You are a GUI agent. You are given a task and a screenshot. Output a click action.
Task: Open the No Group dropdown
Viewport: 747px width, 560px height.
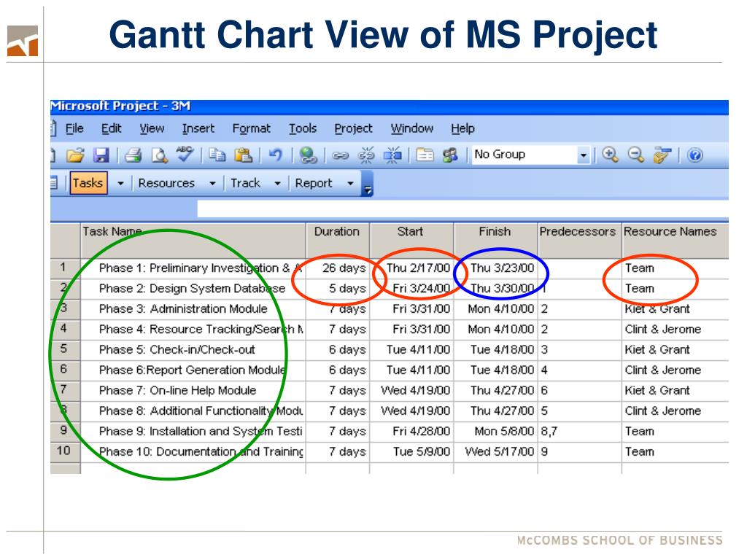(x=583, y=155)
